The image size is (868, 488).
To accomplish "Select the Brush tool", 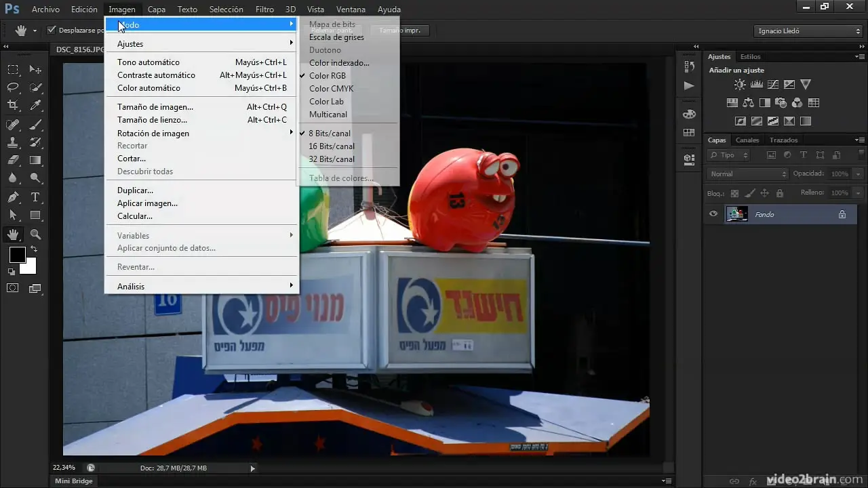I will click(35, 124).
